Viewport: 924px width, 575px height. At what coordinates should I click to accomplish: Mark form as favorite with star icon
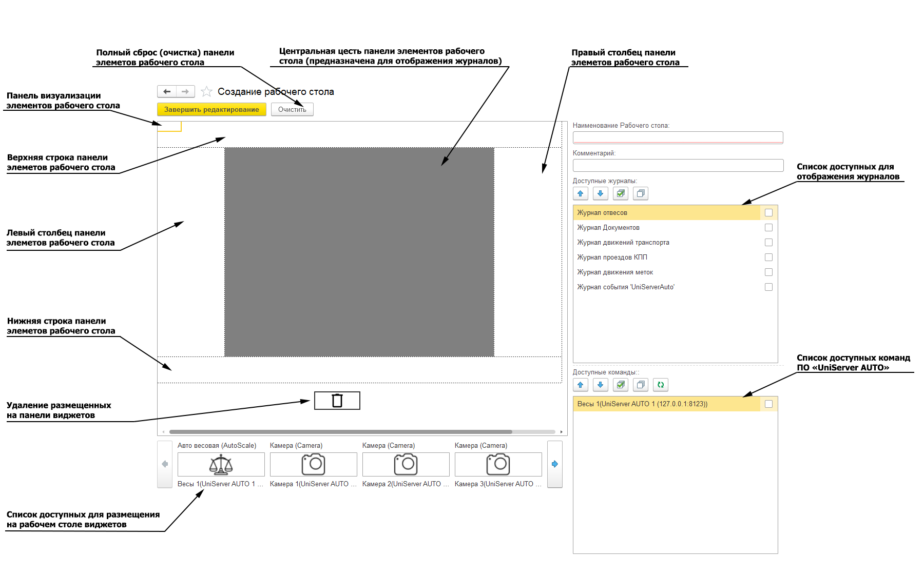click(x=206, y=92)
